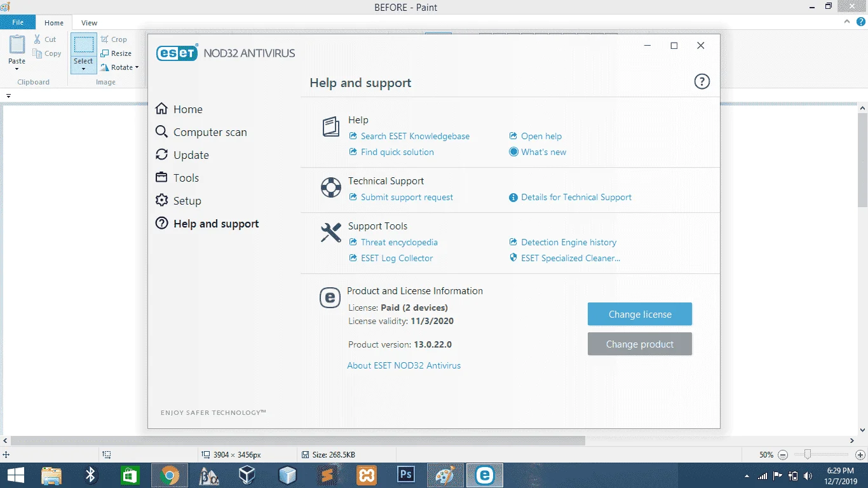
Task: Show hidden system tray icons
Action: (x=747, y=476)
